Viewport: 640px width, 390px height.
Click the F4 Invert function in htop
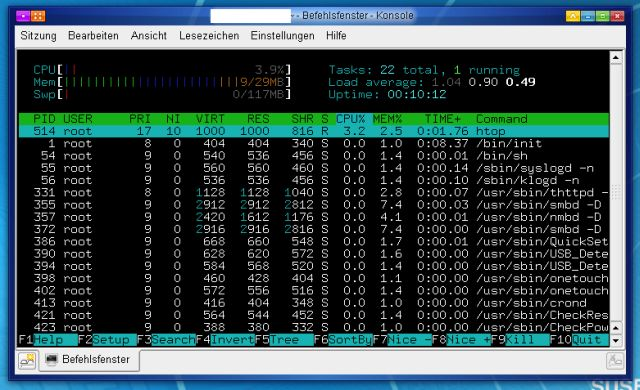(x=225, y=340)
